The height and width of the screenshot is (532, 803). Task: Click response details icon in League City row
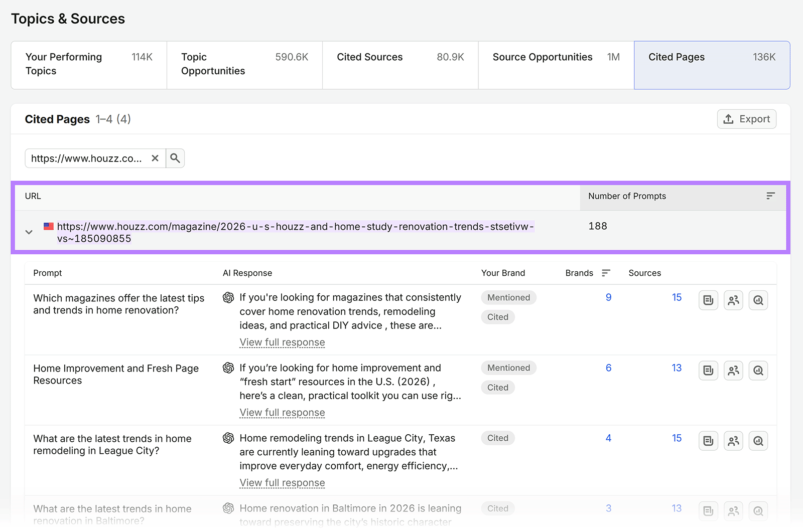click(708, 441)
